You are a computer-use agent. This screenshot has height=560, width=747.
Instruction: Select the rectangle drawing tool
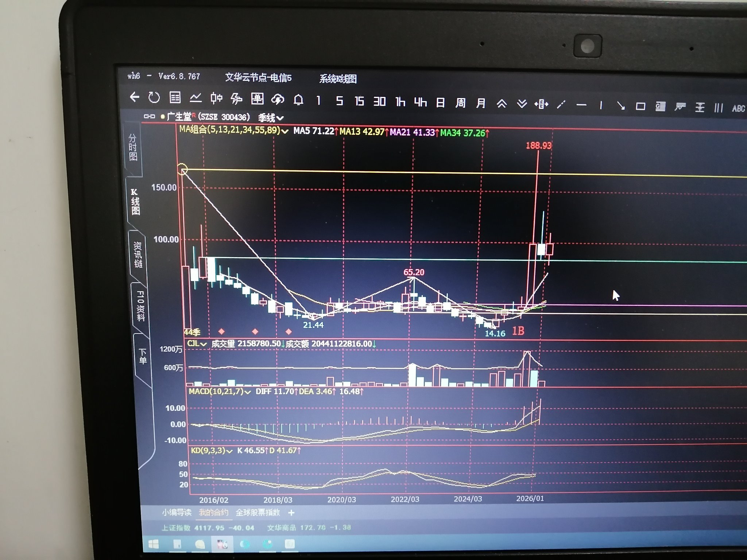(640, 106)
